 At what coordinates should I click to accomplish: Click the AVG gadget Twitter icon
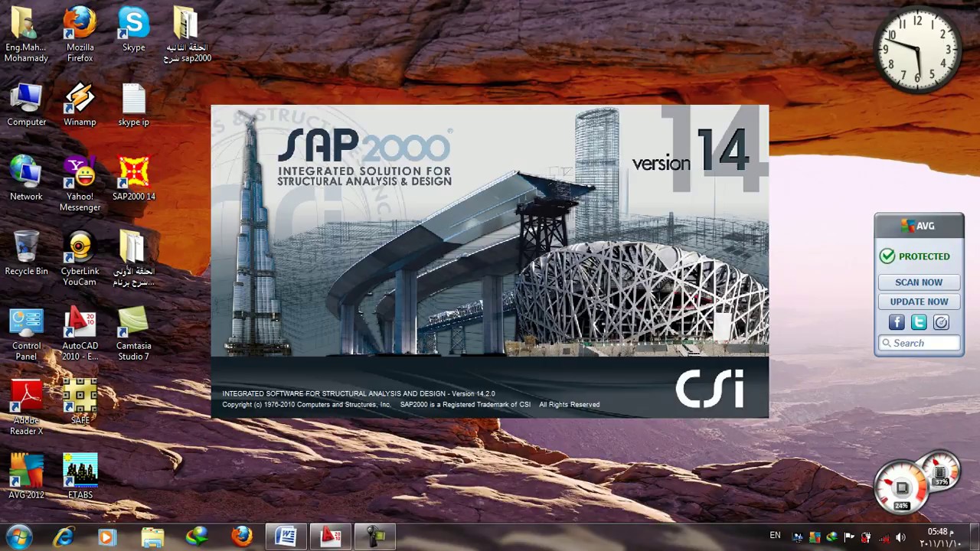919,322
